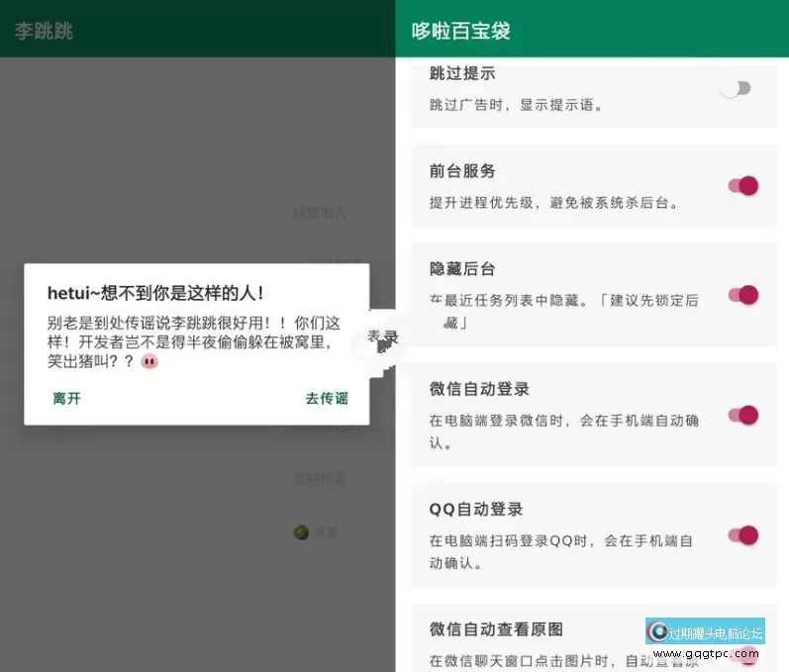Toggle the 微信自动登录 switch
The height and width of the screenshot is (672, 789).
(743, 416)
